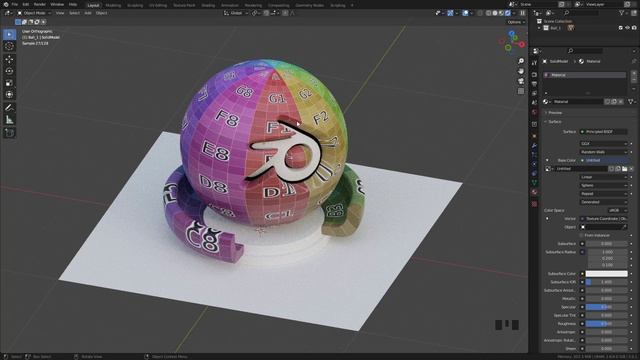Click the Untitled Base Color link button
This screenshot has height=360, width=640.
[x=603, y=160]
